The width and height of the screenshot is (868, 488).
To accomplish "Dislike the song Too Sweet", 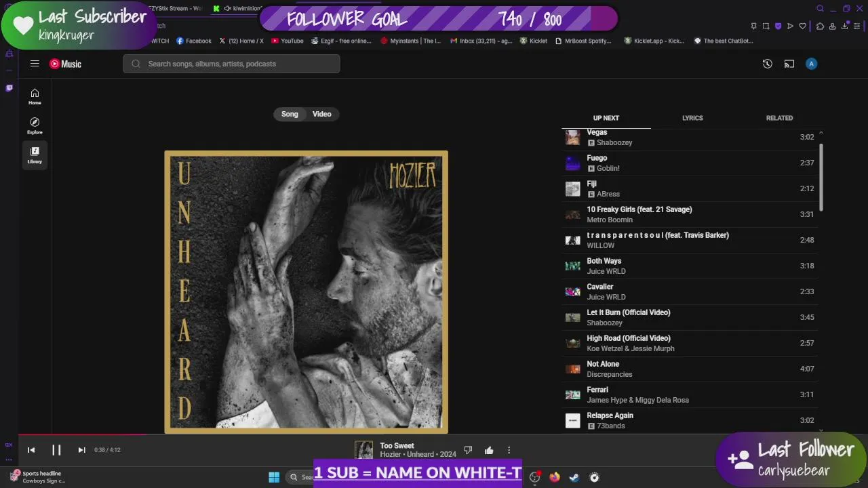I will click(467, 450).
